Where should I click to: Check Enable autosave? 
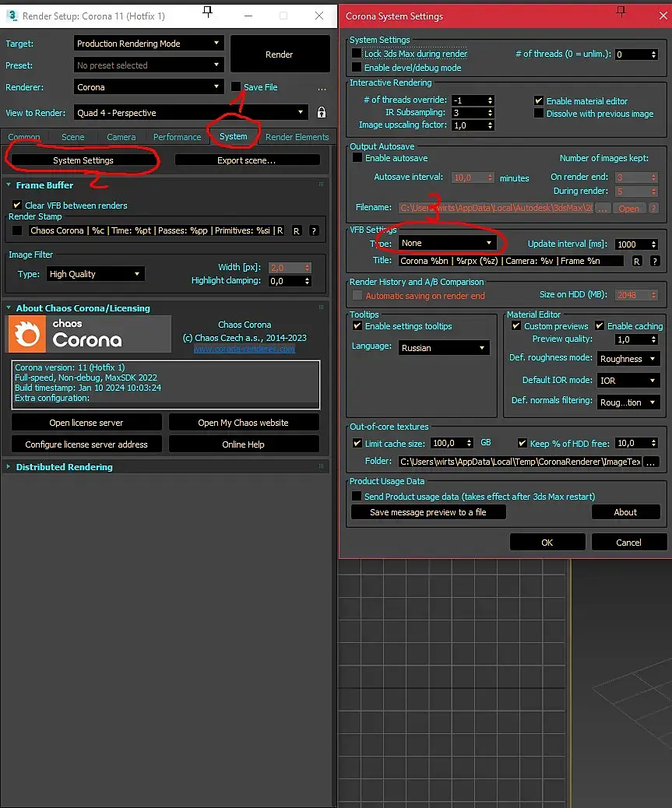pos(357,158)
